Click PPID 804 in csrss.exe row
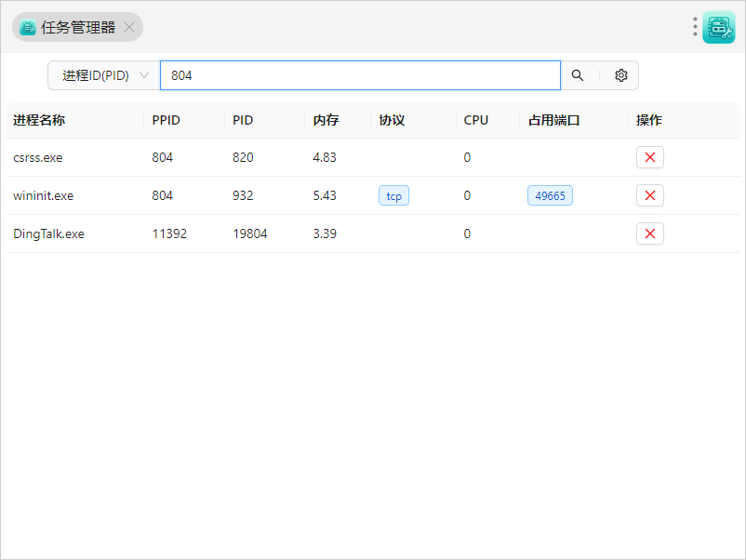The width and height of the screenshot is (746, 560). [162, 157]
